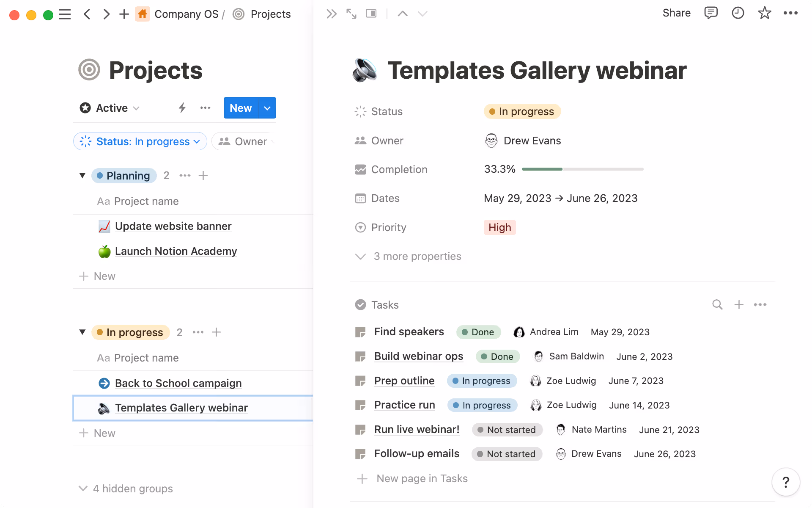Navigate back using the left arrow
812x508 pixels.
87,14
